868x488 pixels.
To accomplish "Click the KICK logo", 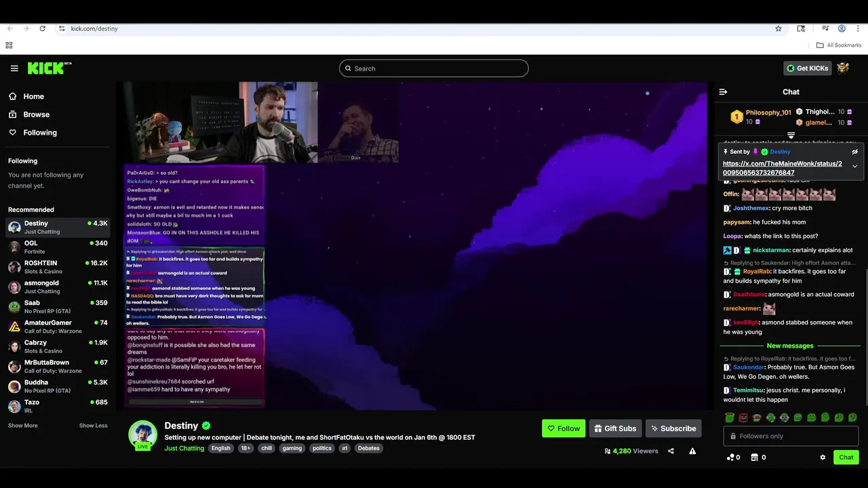I will pyautogui.click(x=50, y=68).
